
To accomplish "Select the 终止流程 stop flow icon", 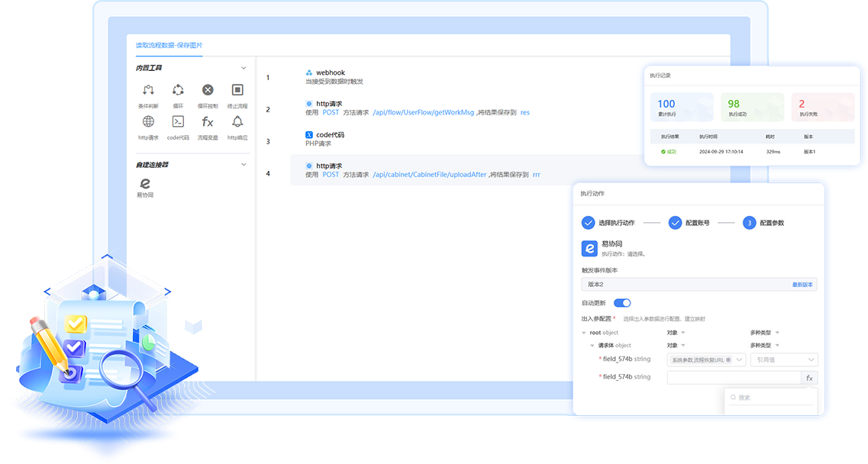I will tap(237, 90).
